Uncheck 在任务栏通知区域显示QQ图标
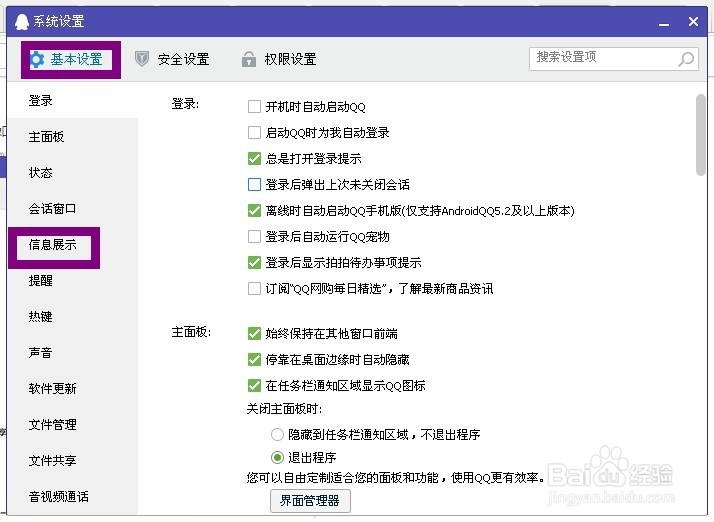The width and height of the screenshot is (714, 522). [254, 385]
